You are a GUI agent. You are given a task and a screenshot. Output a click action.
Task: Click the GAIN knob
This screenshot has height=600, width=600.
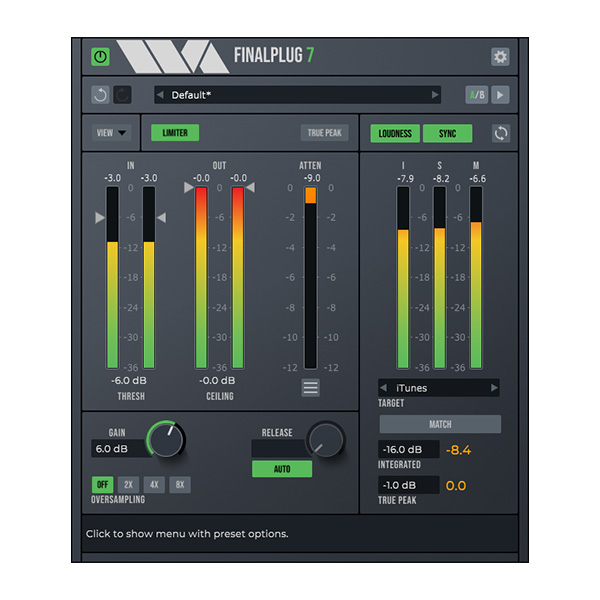click(x=166, y=439)
